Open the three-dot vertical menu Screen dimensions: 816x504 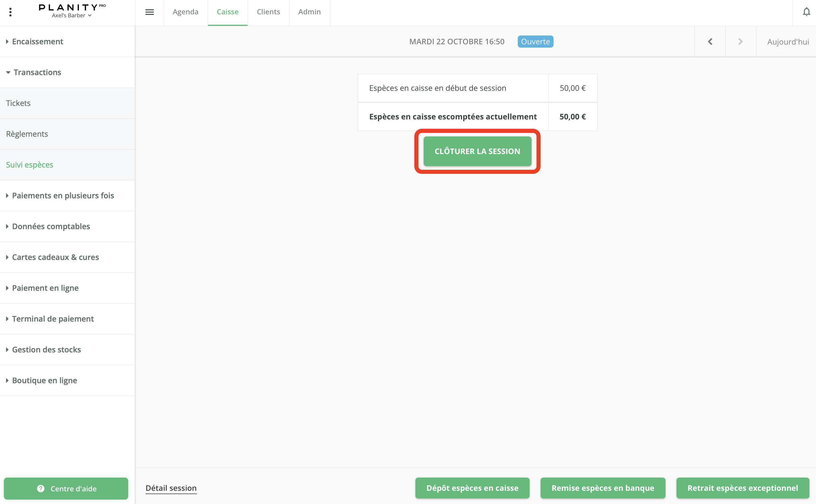pyautogui.click(x=10, y=12)
